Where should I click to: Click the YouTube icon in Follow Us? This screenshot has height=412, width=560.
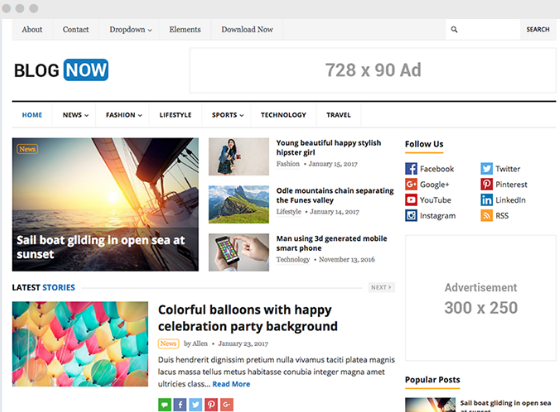pos(411,200)
